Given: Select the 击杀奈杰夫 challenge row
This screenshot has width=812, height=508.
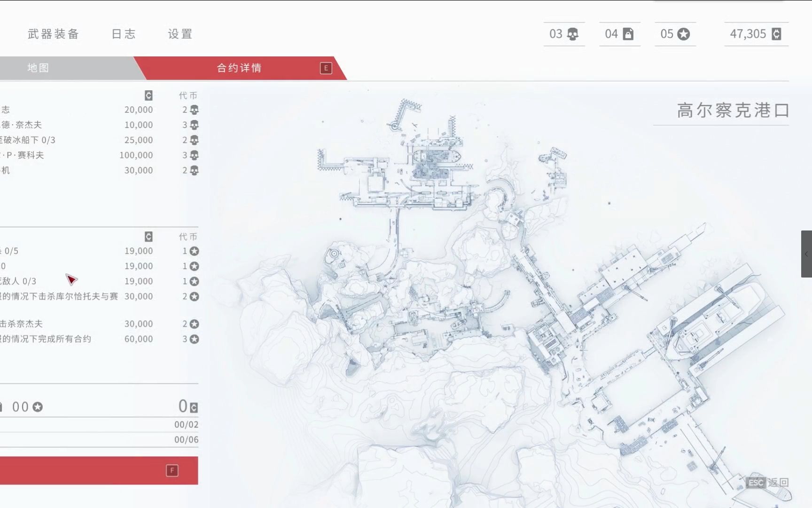Looking at the screenshot, I should coord(99,324).
